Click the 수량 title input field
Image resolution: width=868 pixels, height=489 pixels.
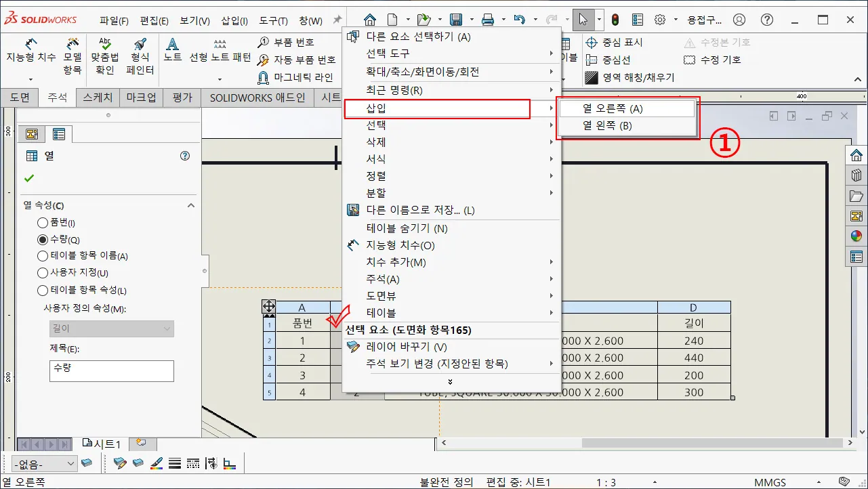coord(111,371)
